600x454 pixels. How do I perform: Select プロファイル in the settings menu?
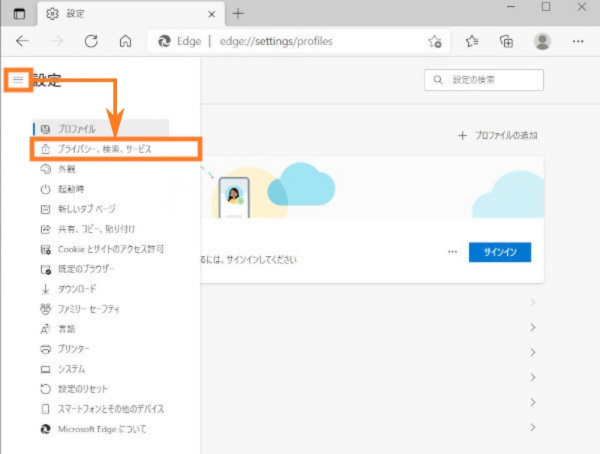[76, 129]
